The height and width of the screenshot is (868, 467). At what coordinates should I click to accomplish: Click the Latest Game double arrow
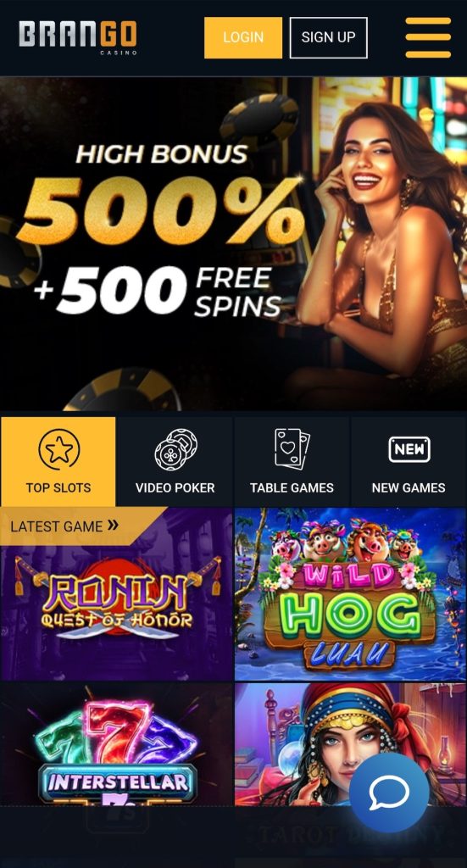point(113,524)
